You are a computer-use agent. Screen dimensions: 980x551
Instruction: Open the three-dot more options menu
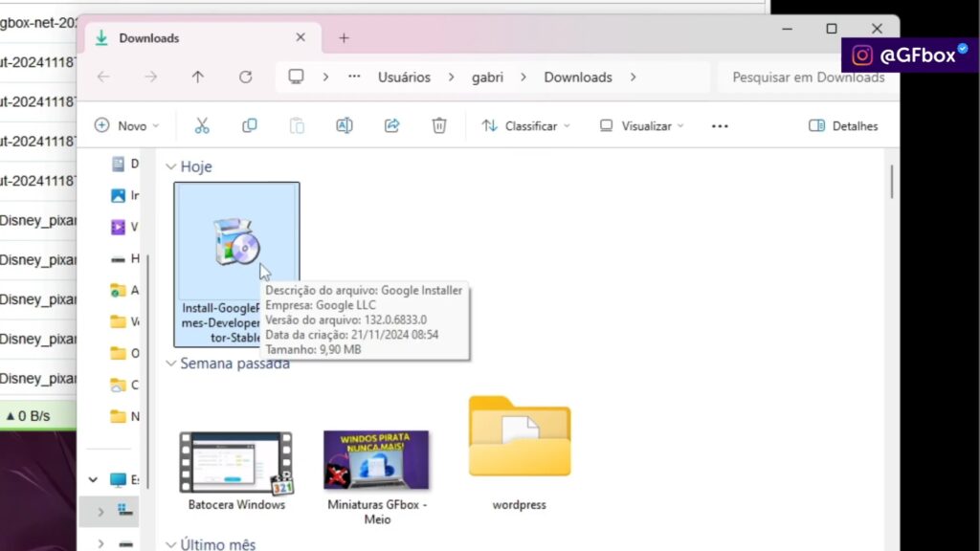(720, 126)
